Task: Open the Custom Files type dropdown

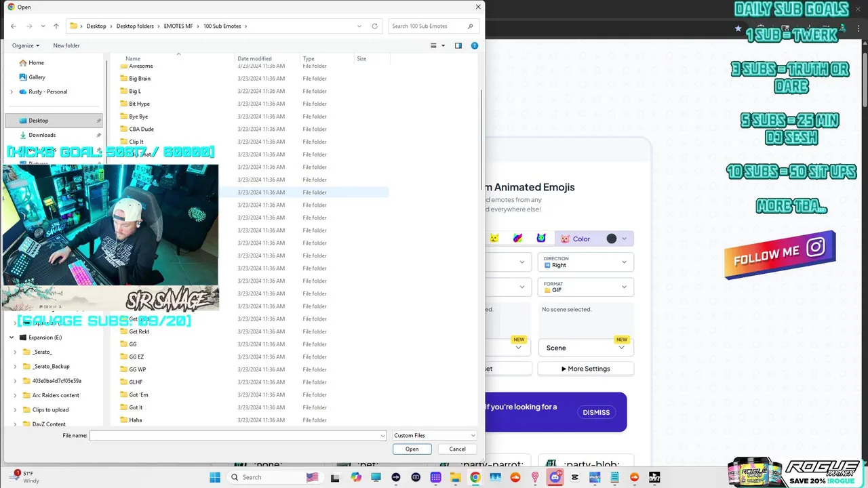Action: click(x=435, y=436)
